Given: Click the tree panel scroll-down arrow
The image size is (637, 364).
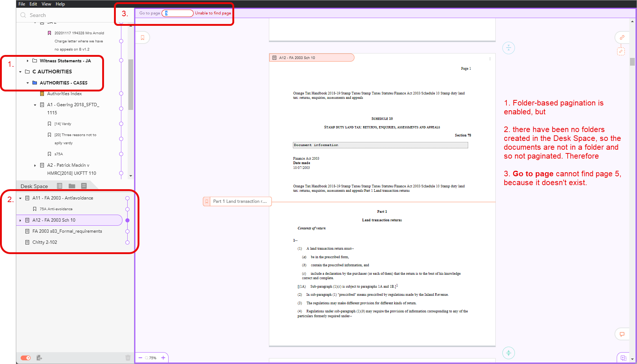Looking at the screenshot, I should 131,176.
